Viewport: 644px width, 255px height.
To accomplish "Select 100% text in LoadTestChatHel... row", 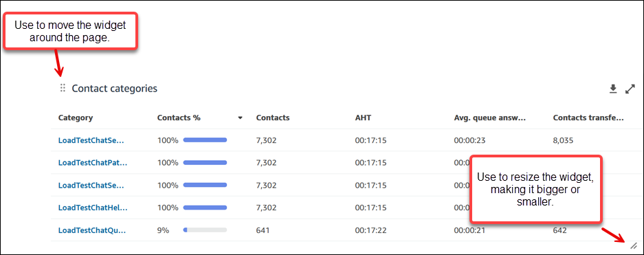I will click(168, 208).
